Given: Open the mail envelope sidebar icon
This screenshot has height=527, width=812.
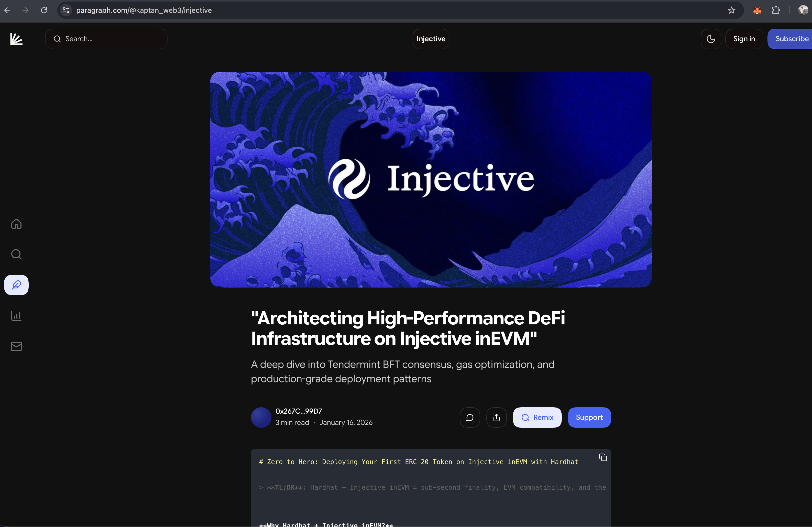Looking at the screenshot, I should tap(16, 346).
